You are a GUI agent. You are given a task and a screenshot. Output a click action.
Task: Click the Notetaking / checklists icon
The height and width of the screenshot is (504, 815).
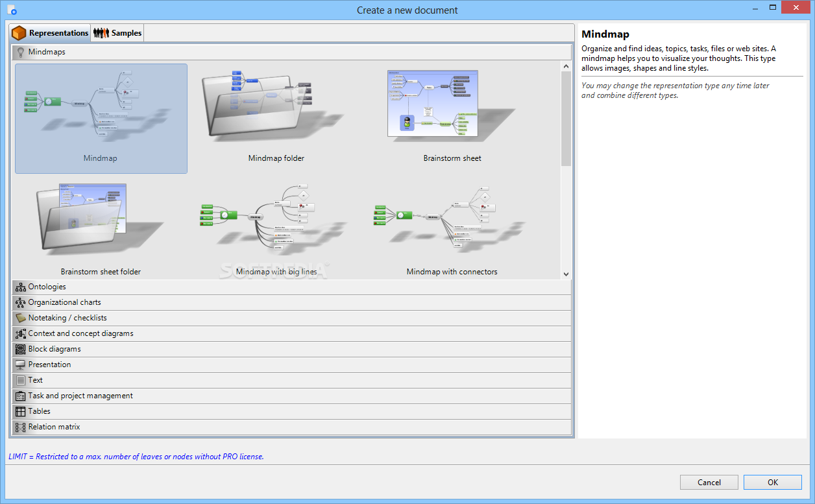click(21, 318)
